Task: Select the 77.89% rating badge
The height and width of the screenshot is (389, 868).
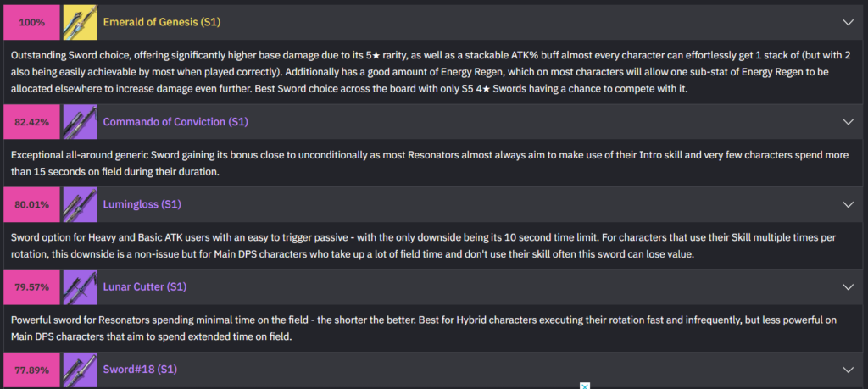Action: tap(31, 370)
